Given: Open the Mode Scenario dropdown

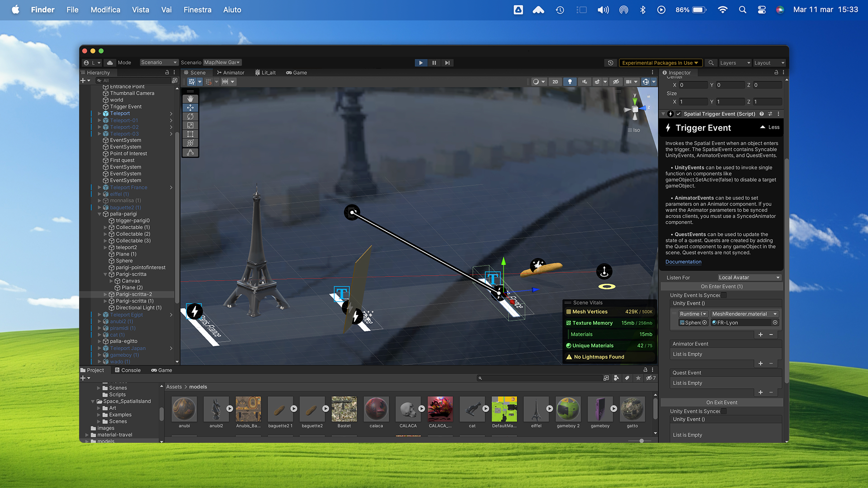Looking at the screenshot, I should pyautogui.click(x=159, y=62).
